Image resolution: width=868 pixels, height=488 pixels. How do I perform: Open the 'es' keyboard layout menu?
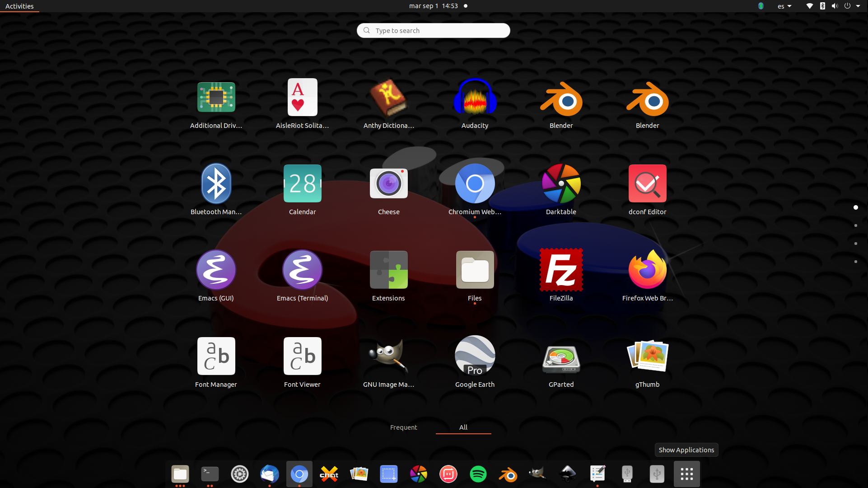click(784, 6)
